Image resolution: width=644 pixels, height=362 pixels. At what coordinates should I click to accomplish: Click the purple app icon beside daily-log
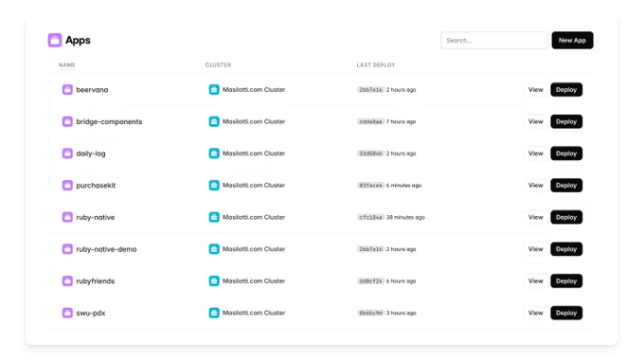click(67, 154)
